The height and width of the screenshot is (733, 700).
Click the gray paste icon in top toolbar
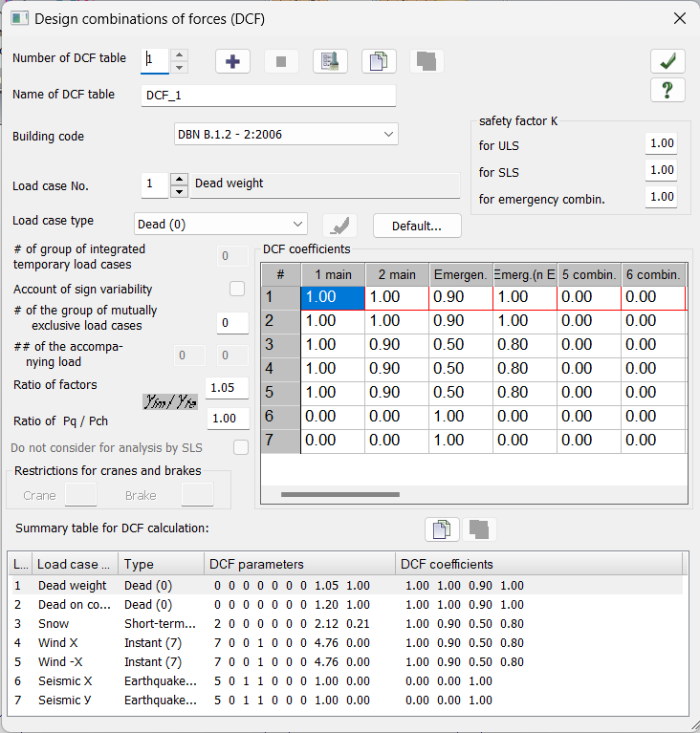pos(427,61)
